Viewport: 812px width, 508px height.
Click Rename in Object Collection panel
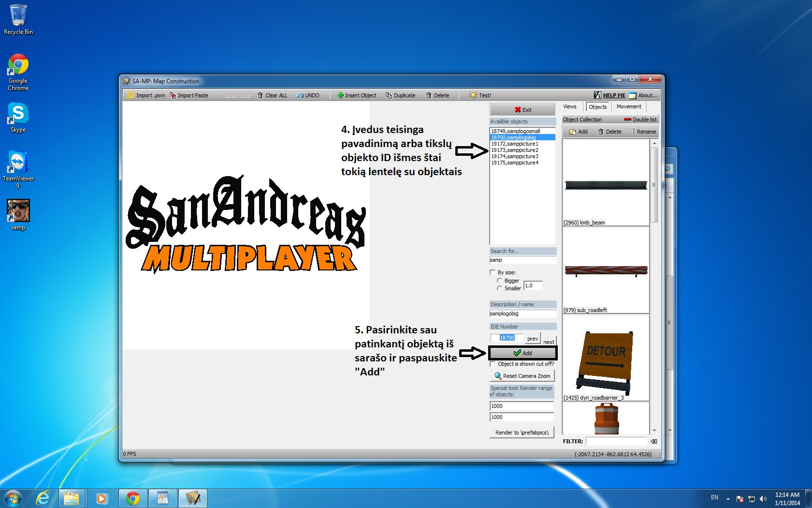(x=641, y=132)
